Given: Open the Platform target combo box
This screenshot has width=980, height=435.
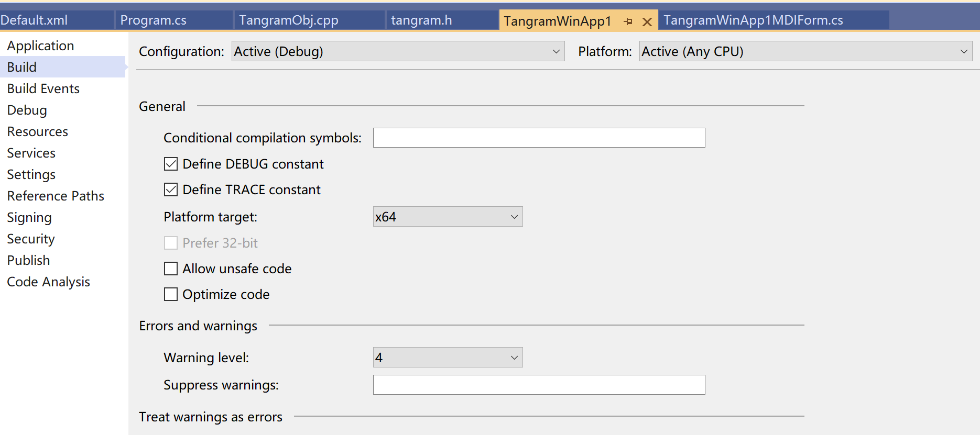Looking at the screenshot, I should click(448, 217).
